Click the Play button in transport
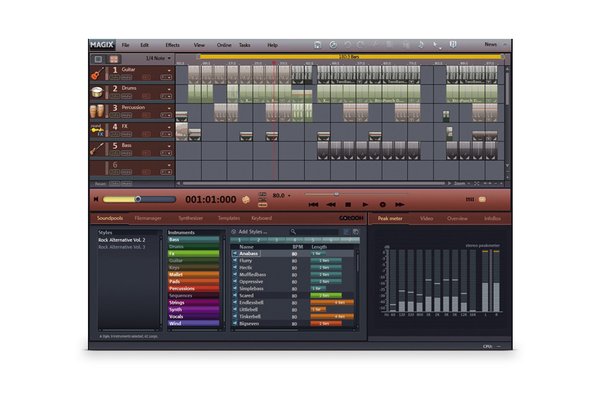Image resolution: width=600 pixels, height=395 pixels. pos(365,205)
